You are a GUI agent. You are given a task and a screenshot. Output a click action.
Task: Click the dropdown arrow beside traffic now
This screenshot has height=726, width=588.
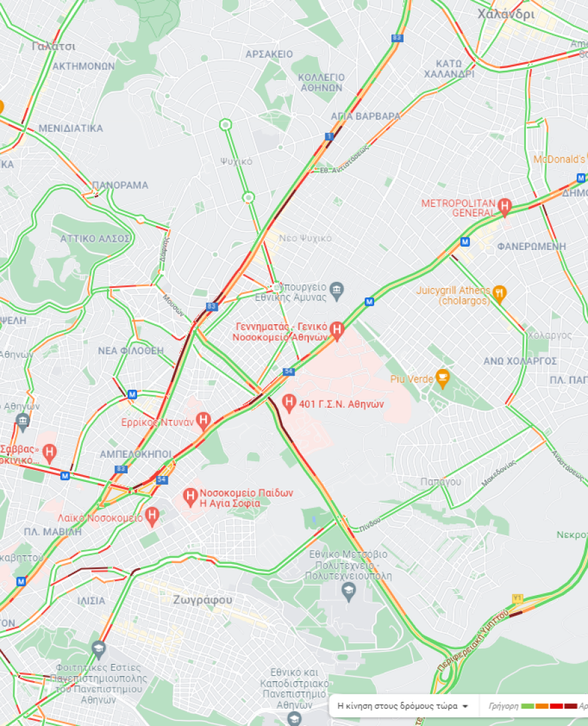click(465, 706)
